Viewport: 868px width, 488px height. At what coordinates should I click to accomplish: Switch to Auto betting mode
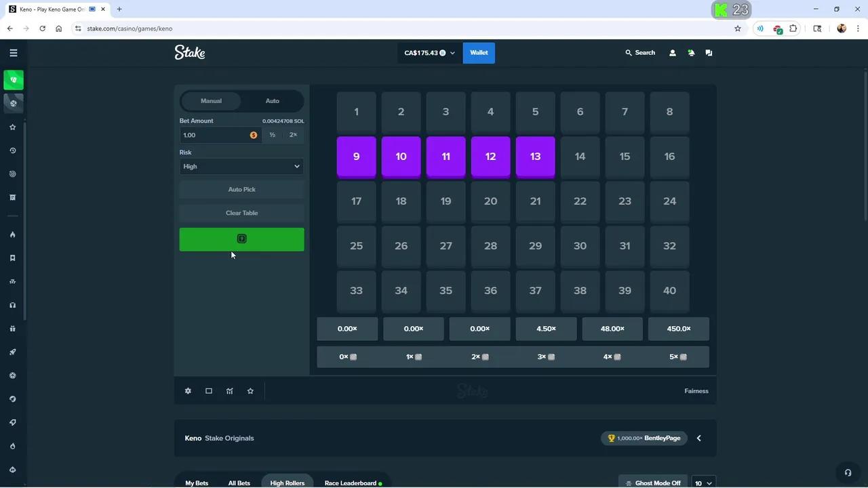pyautogui.click(x=272, y=101)
